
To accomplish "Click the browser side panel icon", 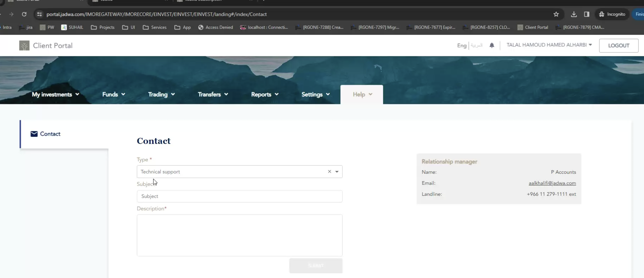I will coord(587,14).
